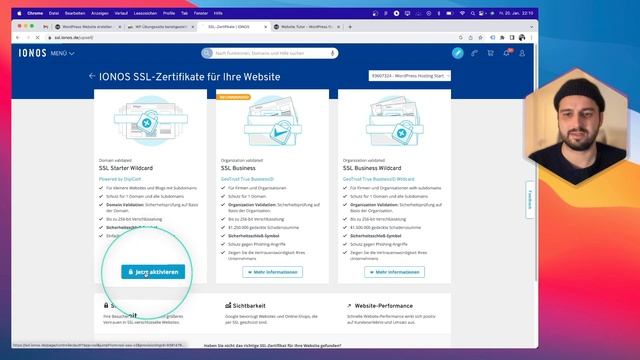Click the Website-Performance heading
Screen dimensions: 640x360
[x=384, y=306]
